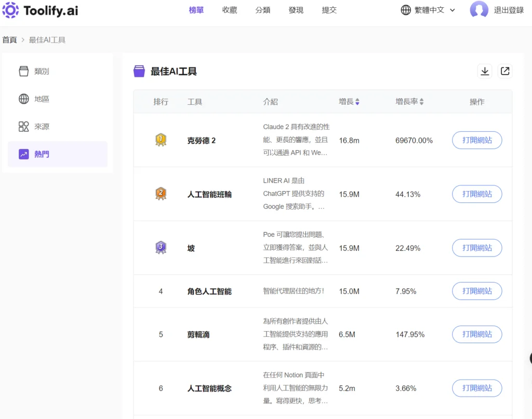Sort by 增長 using its sort arrows
The image size is (532, 419).
357,102
